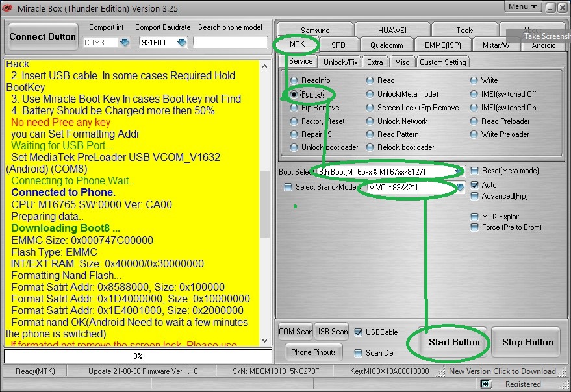Viewport: 571px width, 392px height.
Task: Switch to the Tools tab
Action: coord(464,31)
